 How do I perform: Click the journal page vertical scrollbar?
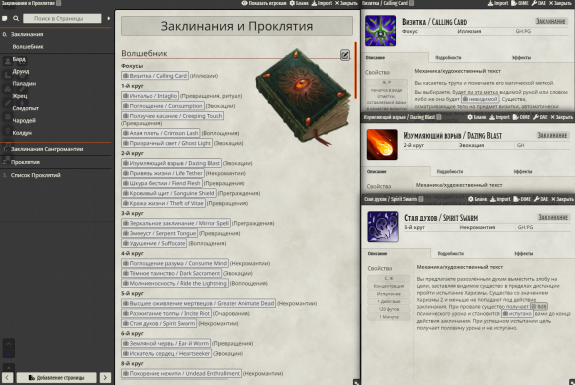point(356,70)
